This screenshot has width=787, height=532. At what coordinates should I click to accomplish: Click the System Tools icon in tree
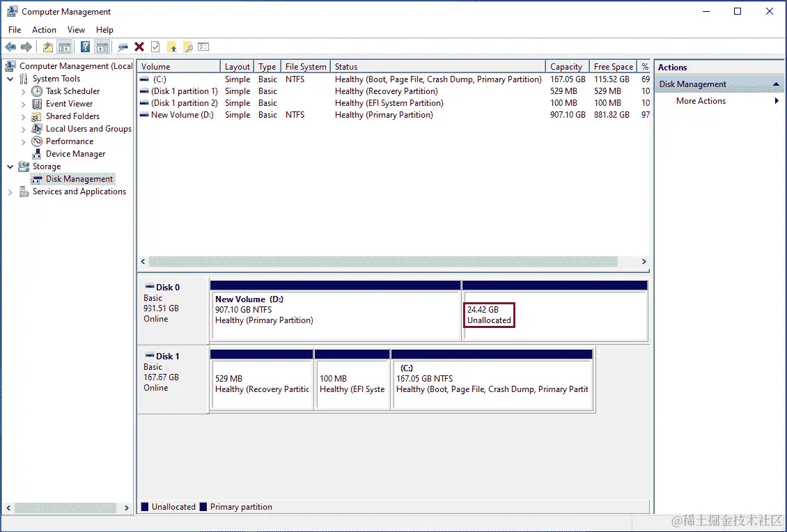[x=24, y=79]
